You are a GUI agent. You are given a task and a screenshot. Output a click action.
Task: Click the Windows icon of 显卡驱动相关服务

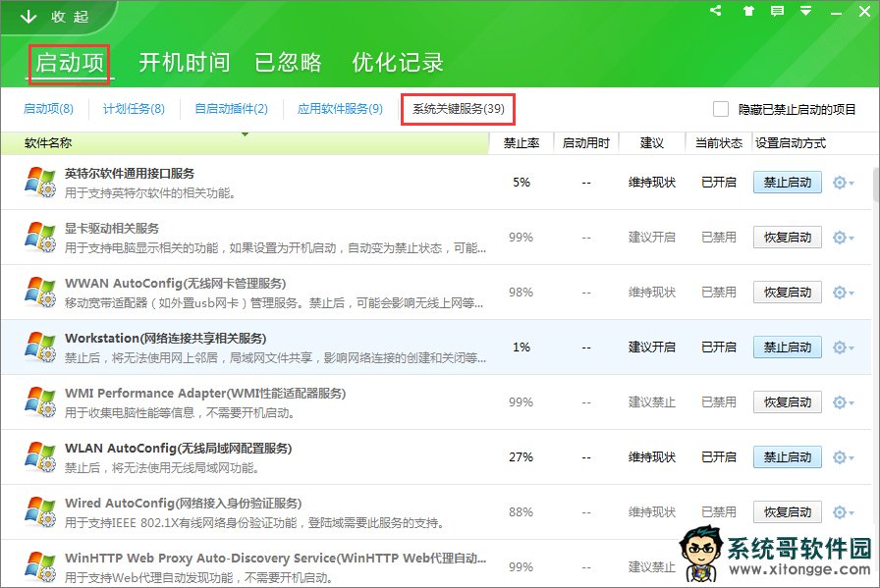(40, 238)
